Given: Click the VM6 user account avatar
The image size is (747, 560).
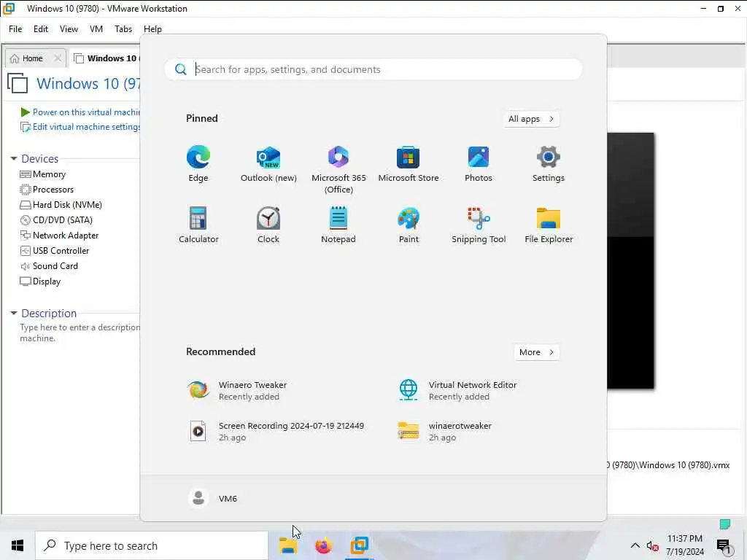Looking at the screenshot, I should click(198, 498).
